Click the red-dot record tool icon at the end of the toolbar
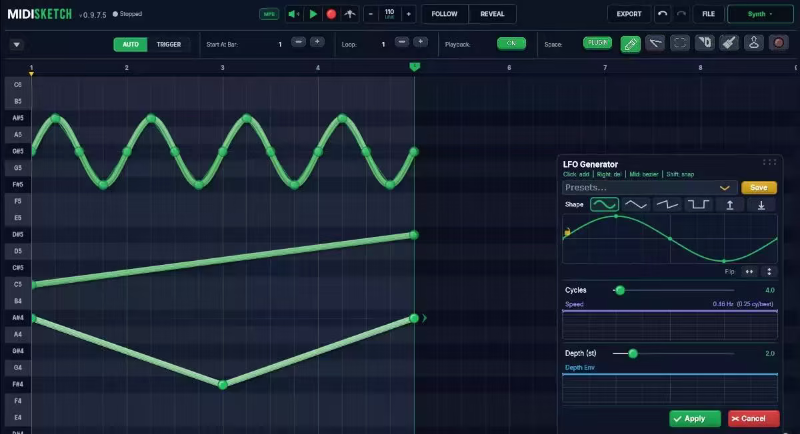The image size is (800, 434). tap(779, 43)
